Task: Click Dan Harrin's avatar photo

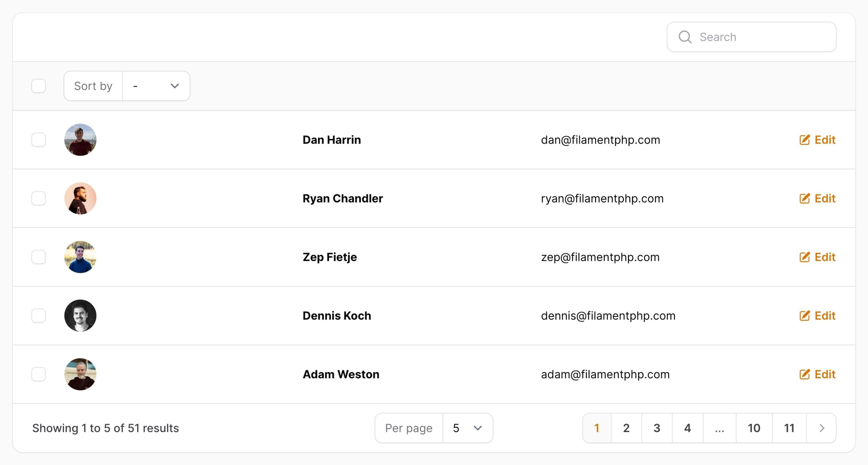Action: point(80,140)
